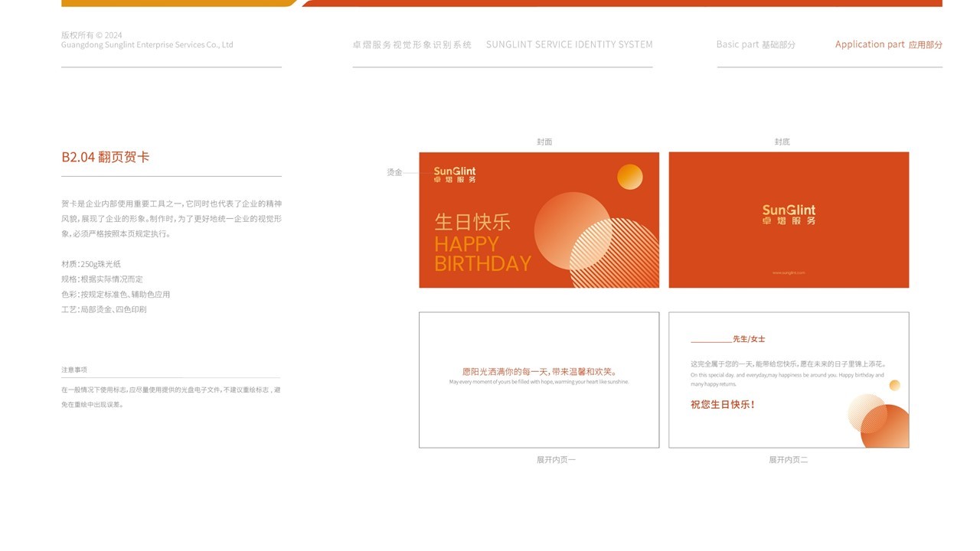Switch to the Application part 应用部分 section
Screen dimensions: 980x551
pos(889,44)
